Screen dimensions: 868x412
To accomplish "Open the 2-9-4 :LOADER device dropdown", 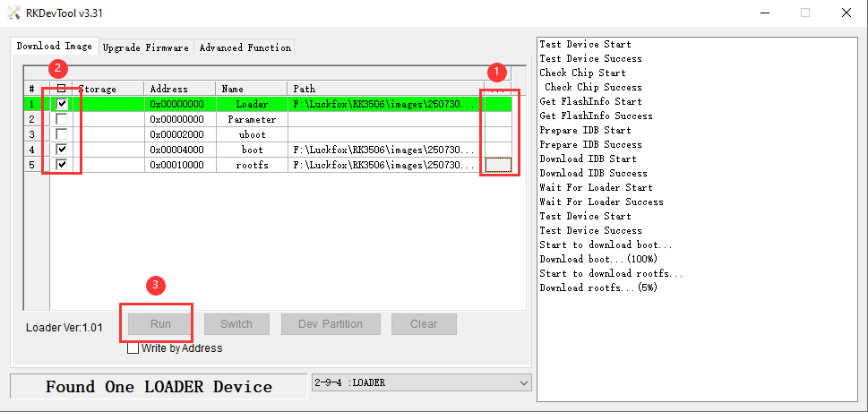I will tap(420, 382).
